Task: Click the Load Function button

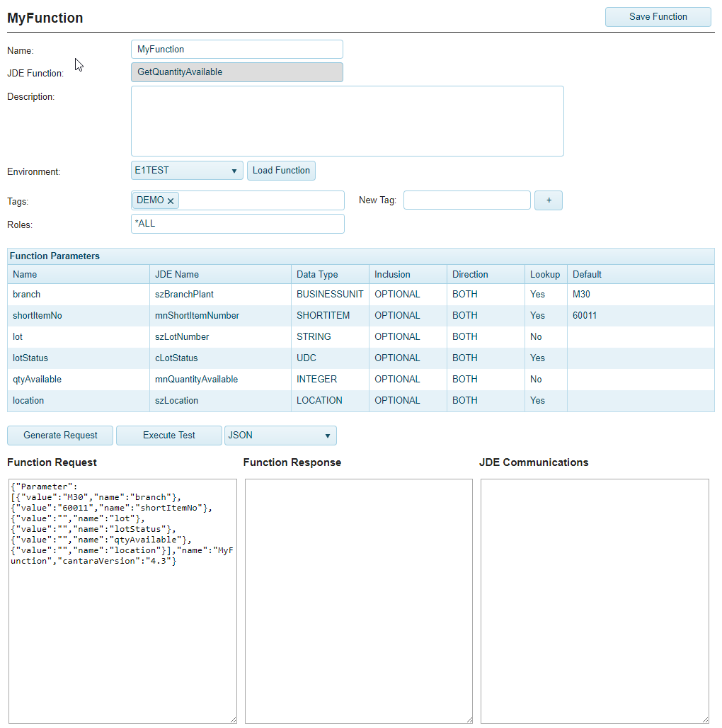Action: pyautogui.click(x=281, y=171)
